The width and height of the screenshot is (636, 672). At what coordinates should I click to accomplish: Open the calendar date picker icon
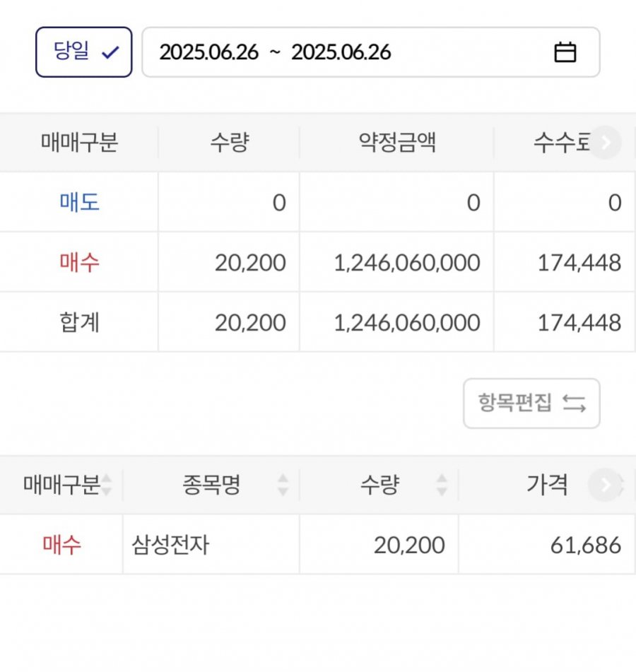tap(565, 52)
